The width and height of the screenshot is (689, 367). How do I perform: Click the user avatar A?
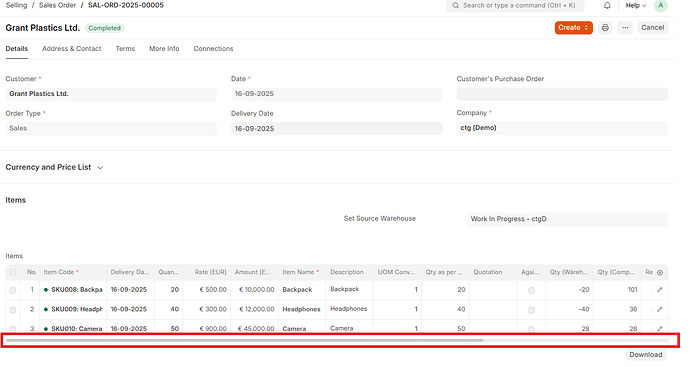(660, 5)
